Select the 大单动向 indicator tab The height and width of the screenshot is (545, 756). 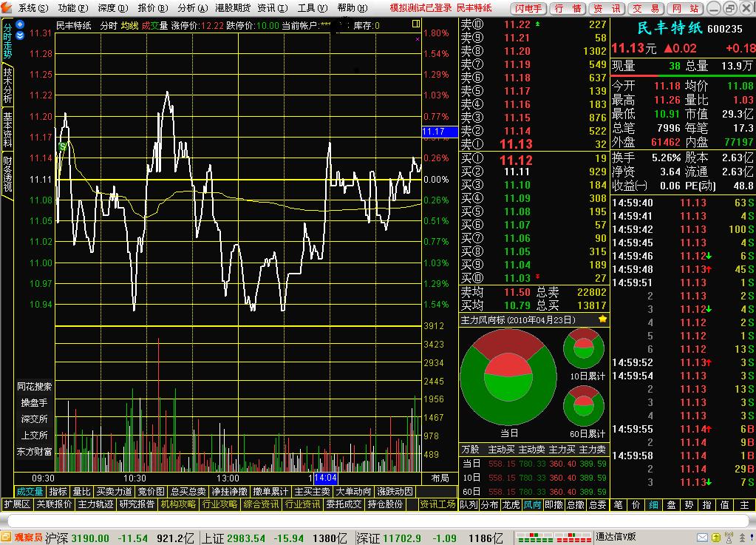[353, 492]
